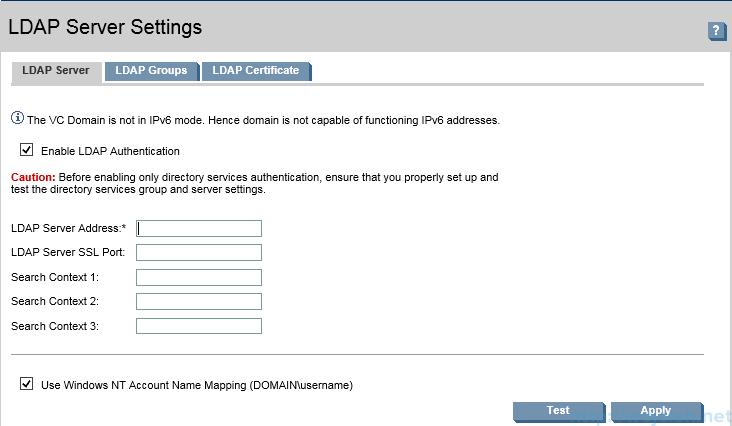Click the LDAP Server Settings page heading
Viewport: 732px width, 426px height.
click(105, 27)
